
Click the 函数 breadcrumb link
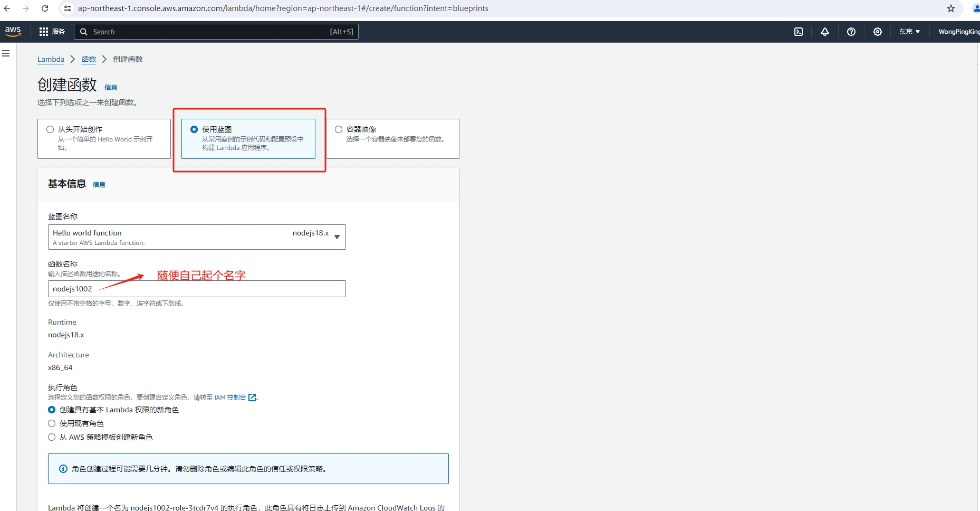[89, 59]
